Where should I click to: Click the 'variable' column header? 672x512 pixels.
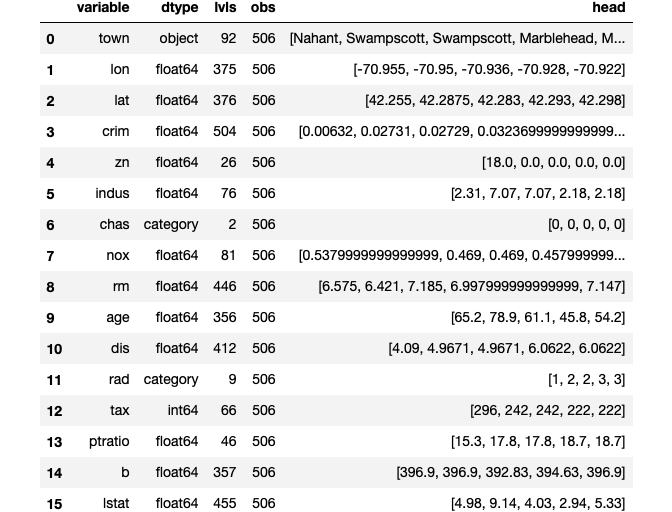103,8
